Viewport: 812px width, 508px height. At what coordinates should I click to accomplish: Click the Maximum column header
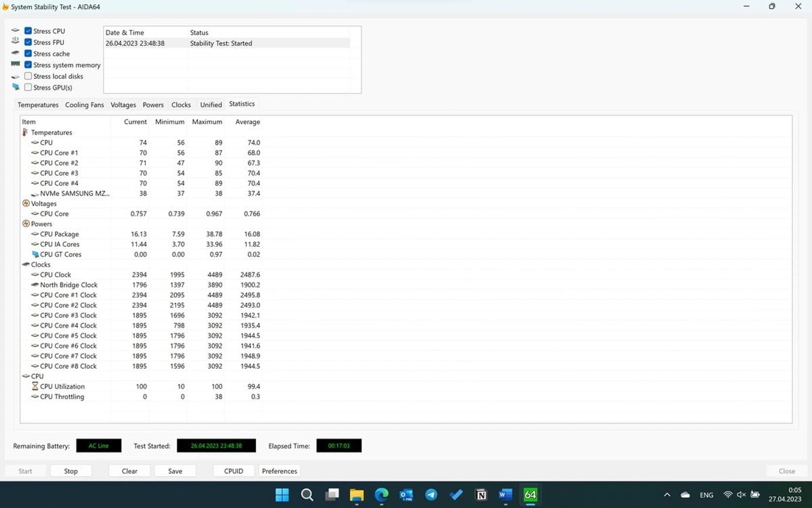[207, 122]
